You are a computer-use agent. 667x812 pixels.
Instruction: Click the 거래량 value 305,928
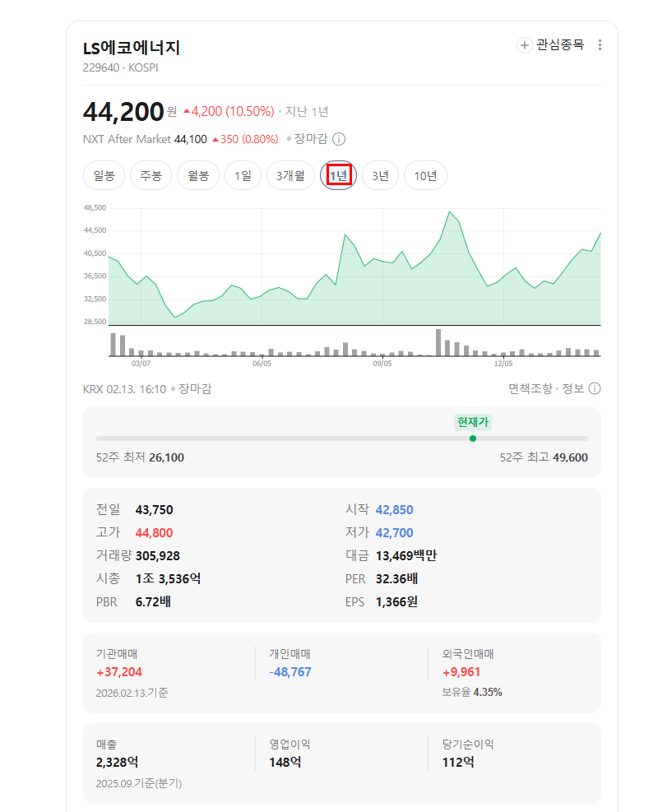158,555
